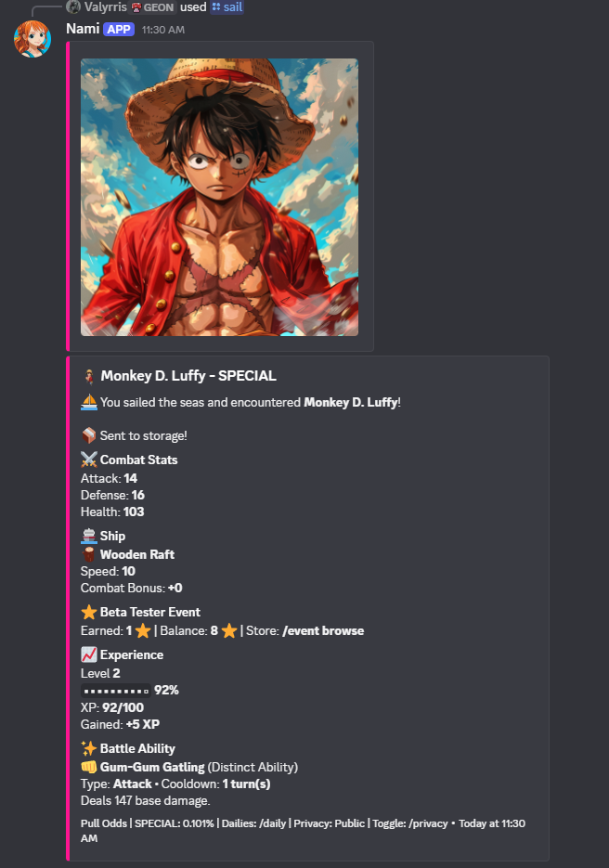Click the star emoji beside Beta Tester Event
609x868 pixels.
89,612
